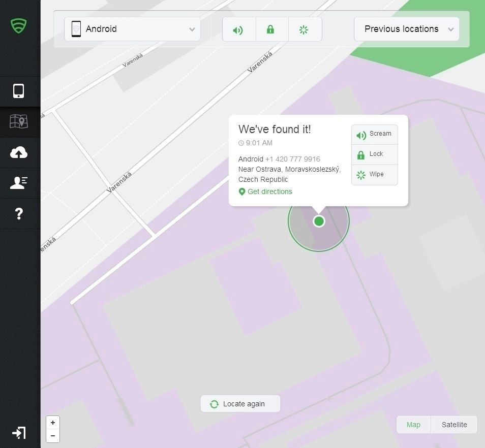Click the phone icon in device selector
Screen dimensions: 485x448
pos(76,29)
